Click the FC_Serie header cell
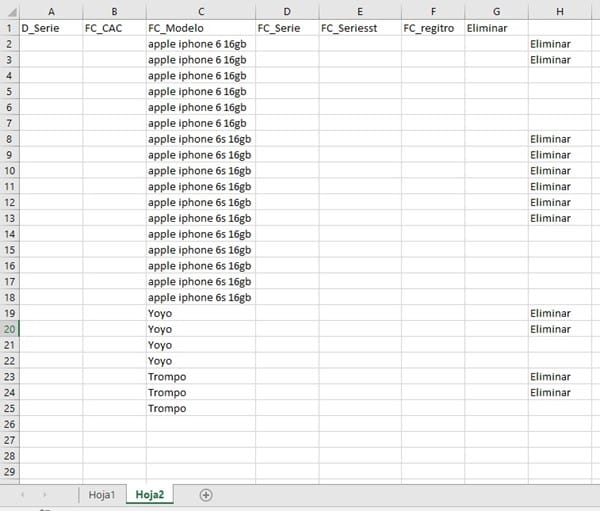Image resolution: width=600 pixels, height=511 pixels. pos(287,28)
